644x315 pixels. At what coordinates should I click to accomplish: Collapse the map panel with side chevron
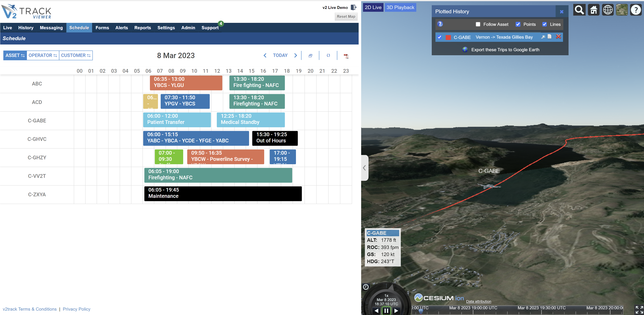point(365,168)
